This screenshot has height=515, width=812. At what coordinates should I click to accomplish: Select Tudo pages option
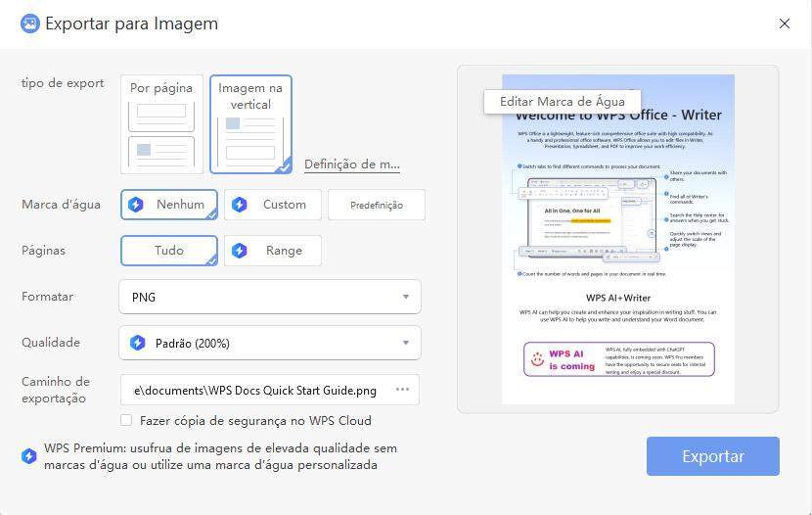pyautogui.click(x=169, y=251)
